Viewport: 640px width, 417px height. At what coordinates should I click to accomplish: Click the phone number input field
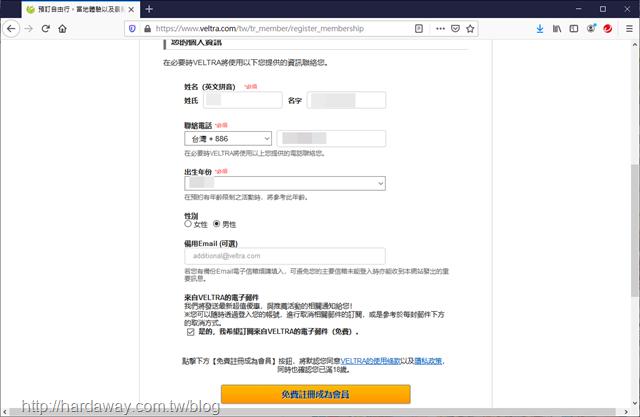(x=331, y=139)
